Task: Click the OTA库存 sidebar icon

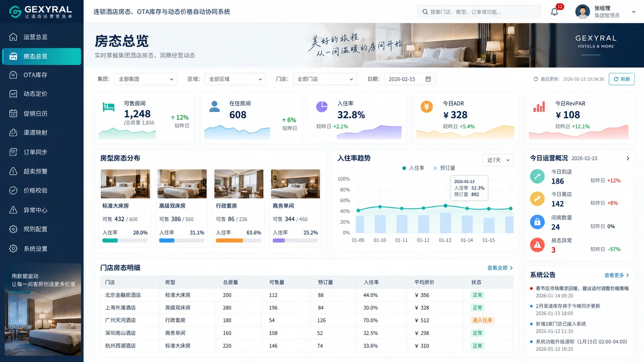Action: pos(13,75)
